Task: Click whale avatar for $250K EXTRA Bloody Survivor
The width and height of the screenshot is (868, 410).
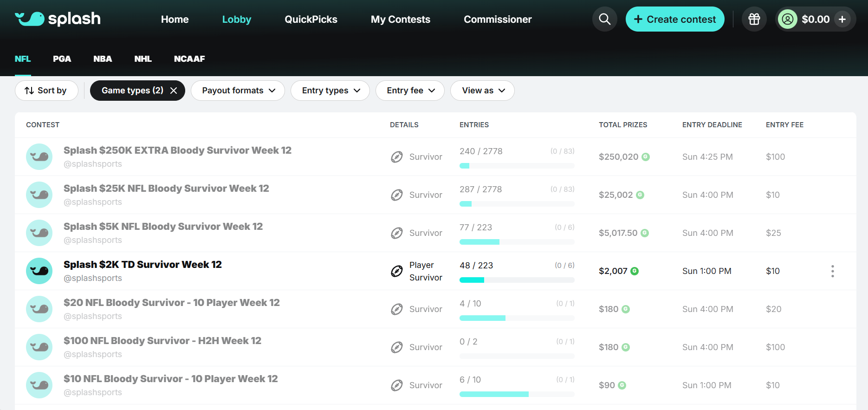Action: coord(39,157)
